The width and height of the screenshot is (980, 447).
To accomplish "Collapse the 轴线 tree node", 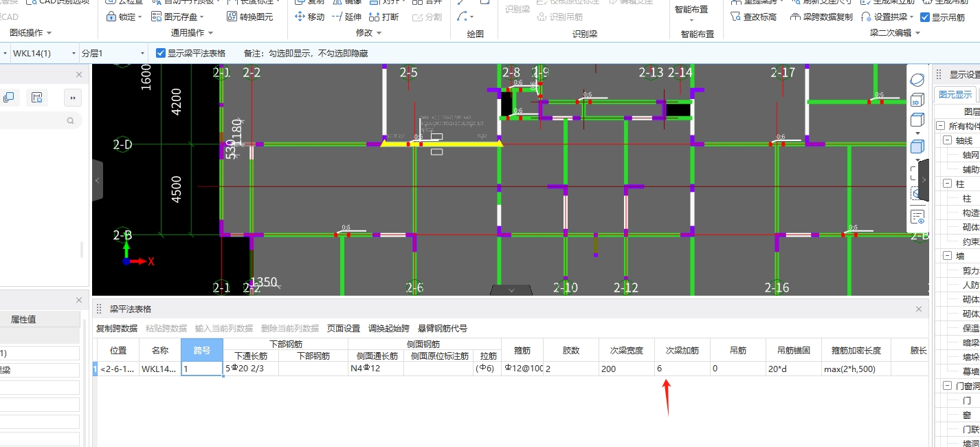I will coord(948,140).
